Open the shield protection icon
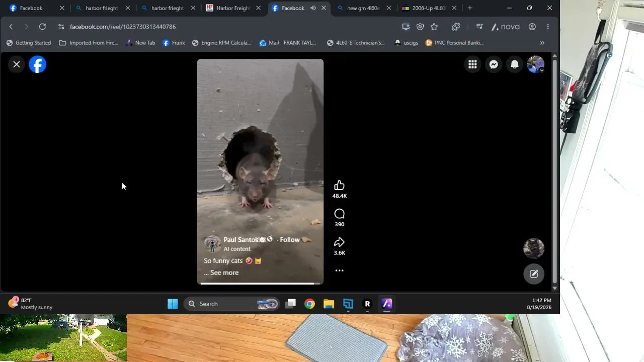644x362 pixels. pos(420,27)
